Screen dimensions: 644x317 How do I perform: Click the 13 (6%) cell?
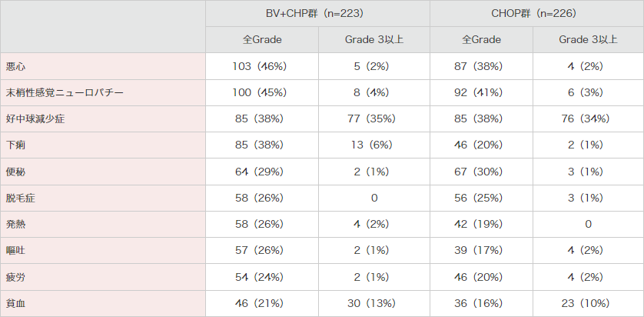click(x=373, y=145)
